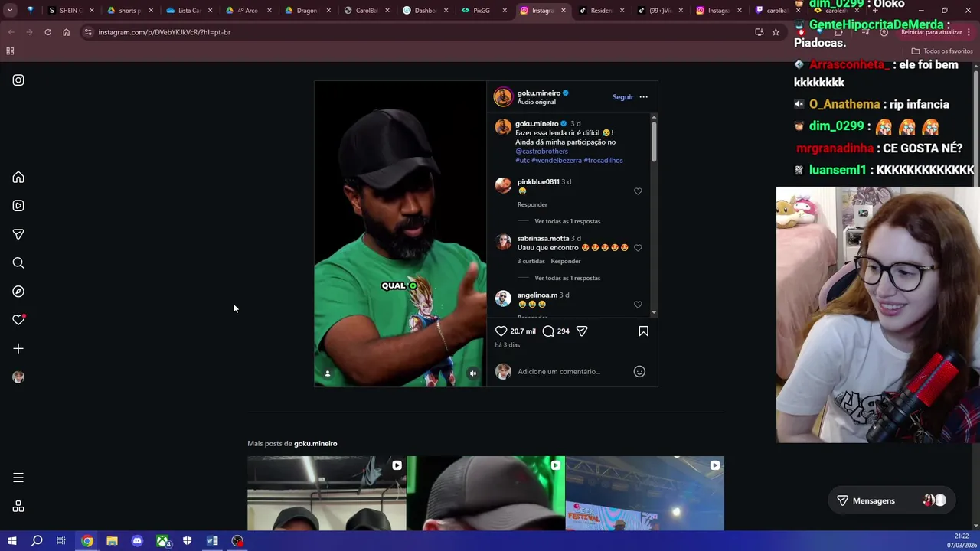Open Instagram search from the sidebar
980x551 pixels.
pyautogui.click(x=18, y=263)
